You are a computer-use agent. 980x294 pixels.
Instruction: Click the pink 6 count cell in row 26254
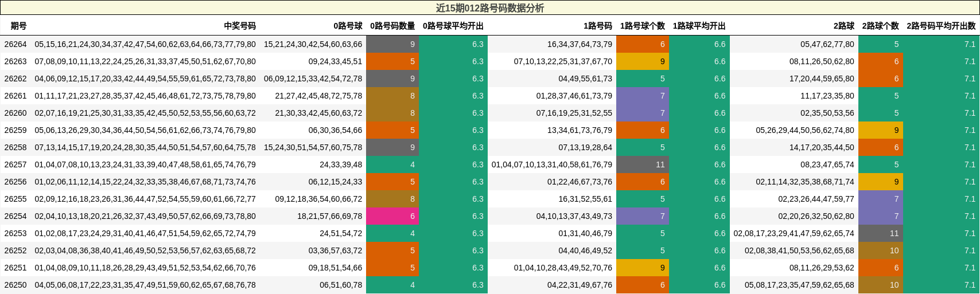(392, 216)
